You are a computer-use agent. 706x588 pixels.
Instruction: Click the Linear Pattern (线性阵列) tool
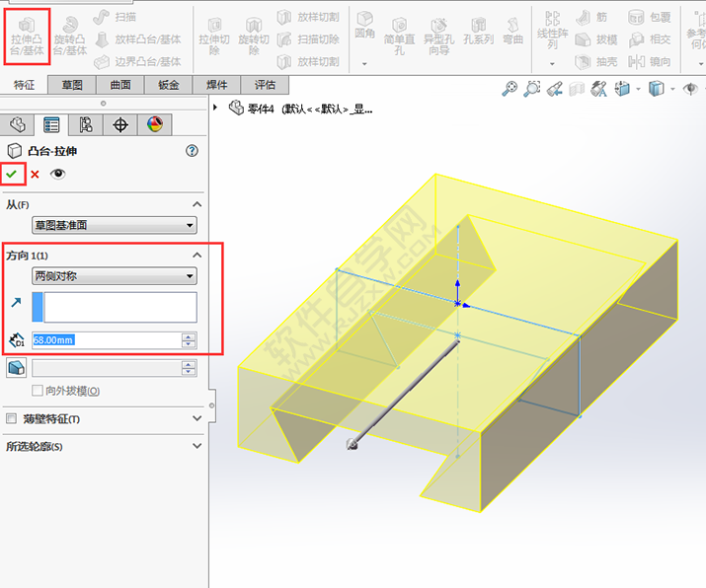[553, 31]
